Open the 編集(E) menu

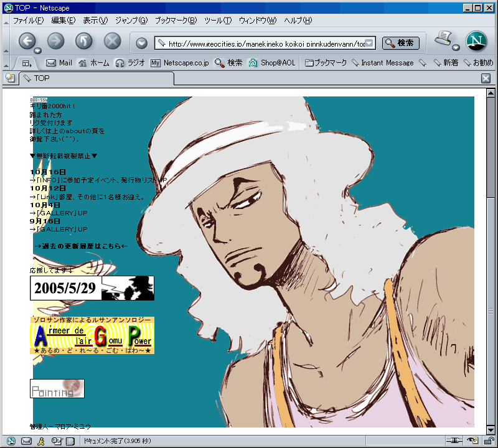(x=63, y=21)
